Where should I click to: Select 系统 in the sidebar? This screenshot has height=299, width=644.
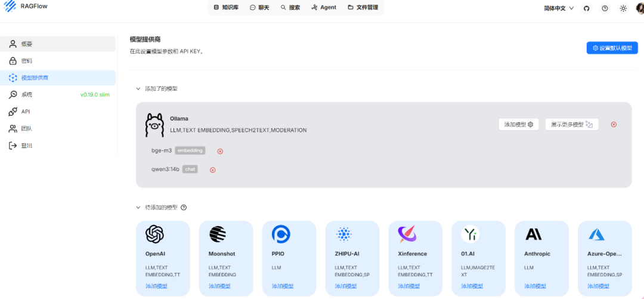(57, 95)
